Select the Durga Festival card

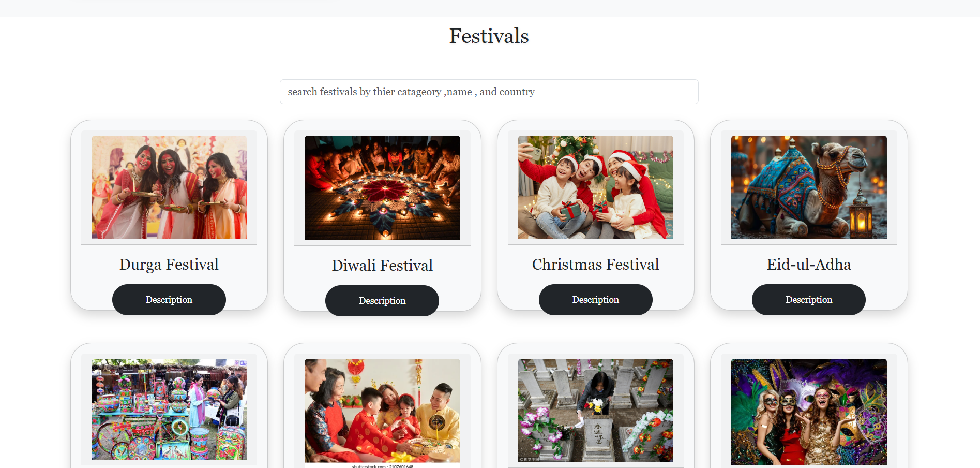[x=169, y=215]
